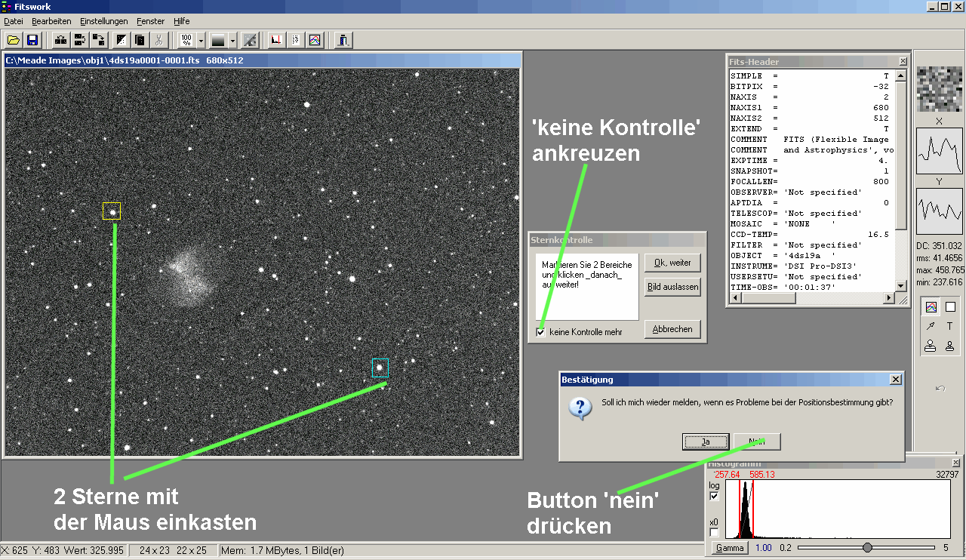Toggle the 'log' histogram checkbox
The width and height of the screenshot is (966, 560).
point(715,496)
